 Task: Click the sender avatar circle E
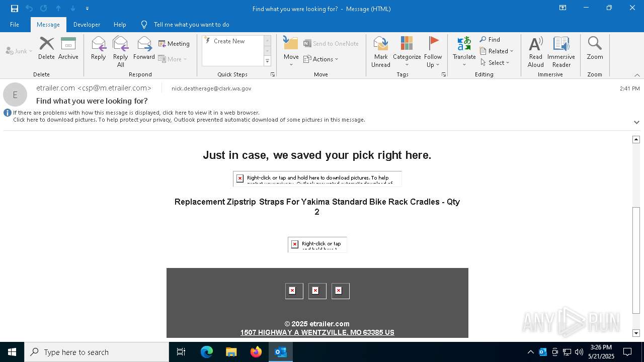click(x=15, y=95)
